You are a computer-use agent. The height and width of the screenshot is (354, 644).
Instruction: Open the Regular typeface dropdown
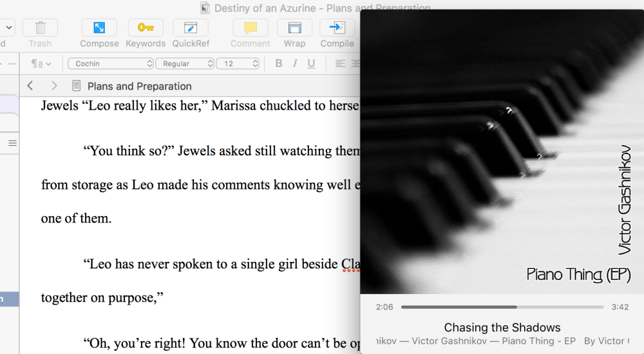[x=185, y=63]
